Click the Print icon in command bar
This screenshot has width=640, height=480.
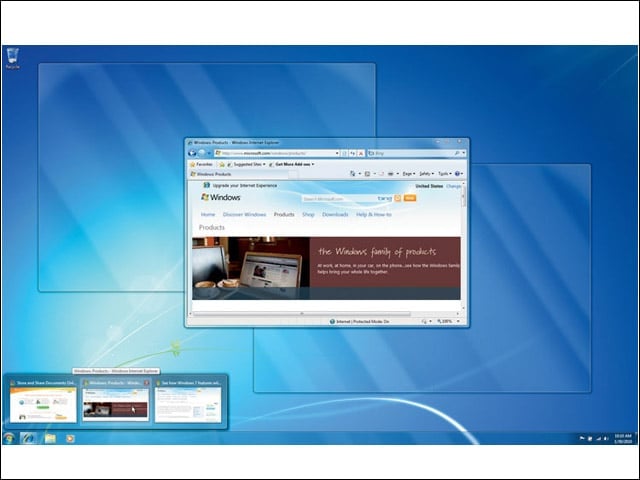[x=391, y=174]
